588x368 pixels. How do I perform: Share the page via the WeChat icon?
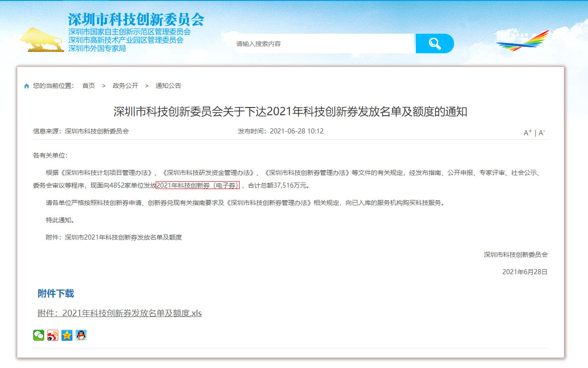coord(39,335)
